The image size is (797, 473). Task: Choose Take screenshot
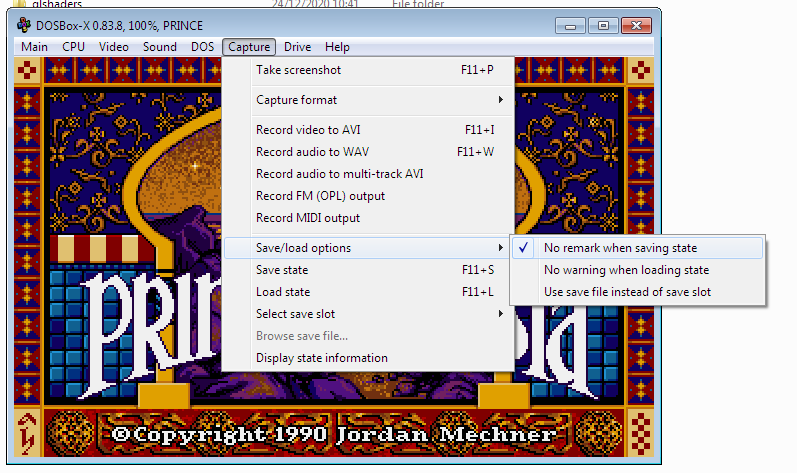tap(369, 70)
